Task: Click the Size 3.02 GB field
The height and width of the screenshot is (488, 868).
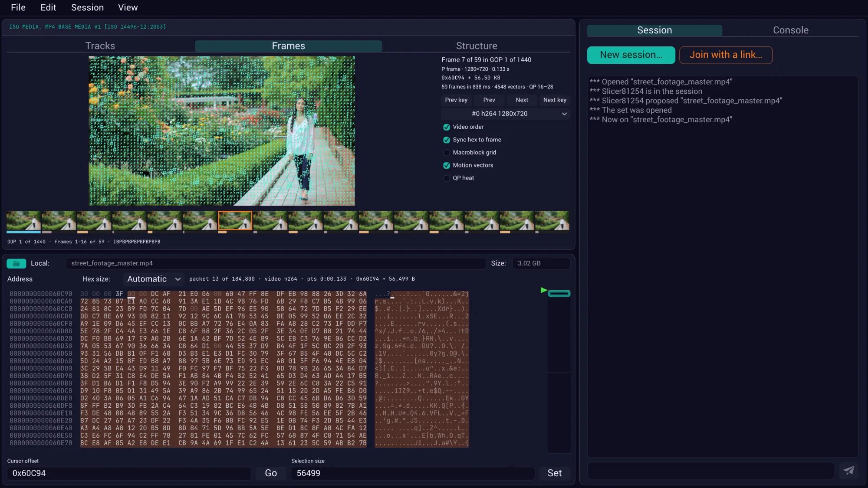Action: [x=541, y=263]
